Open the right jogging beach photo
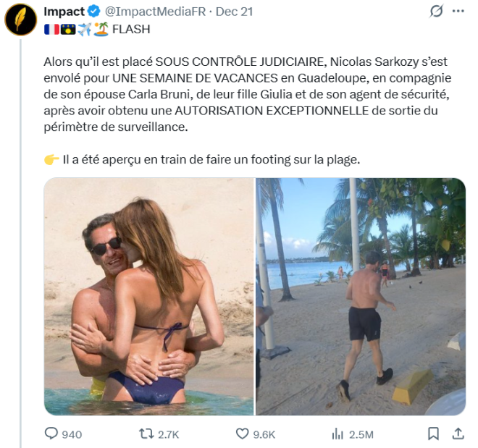The height and width of the screenshot is (448, 478). [x=361, y=297]
